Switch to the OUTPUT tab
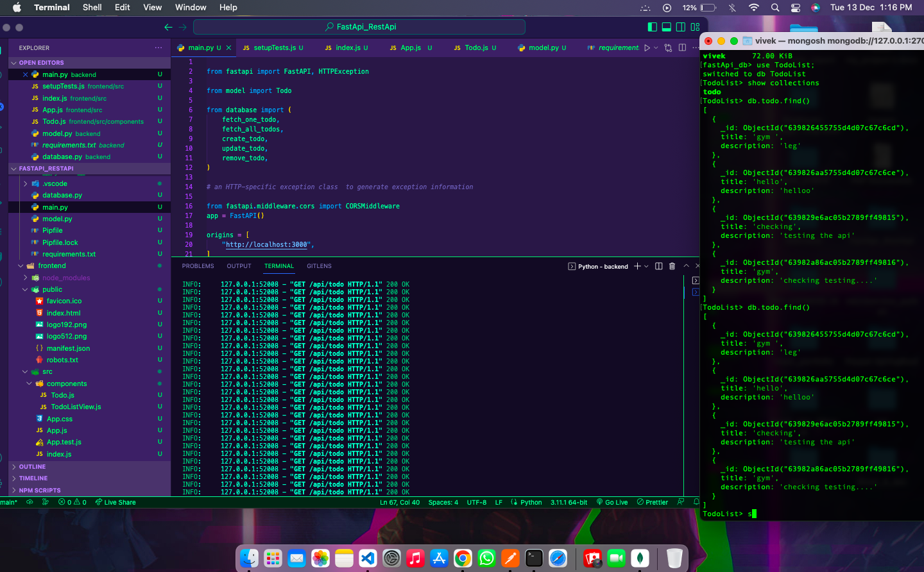 (x=239, y=266)
